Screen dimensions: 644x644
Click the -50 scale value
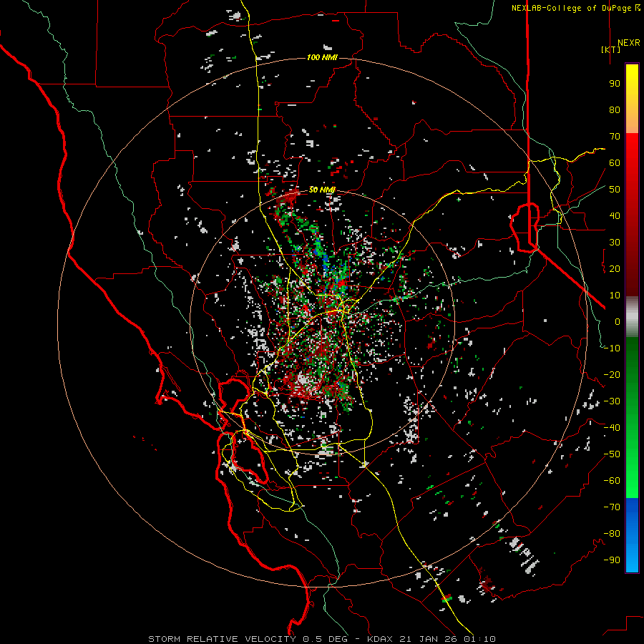(612, 454)
